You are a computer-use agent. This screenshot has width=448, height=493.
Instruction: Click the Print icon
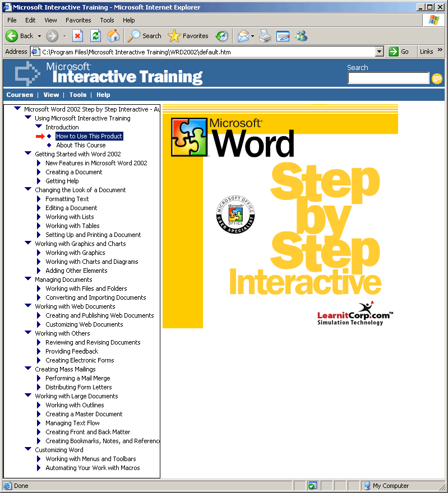tap(265, 36)
